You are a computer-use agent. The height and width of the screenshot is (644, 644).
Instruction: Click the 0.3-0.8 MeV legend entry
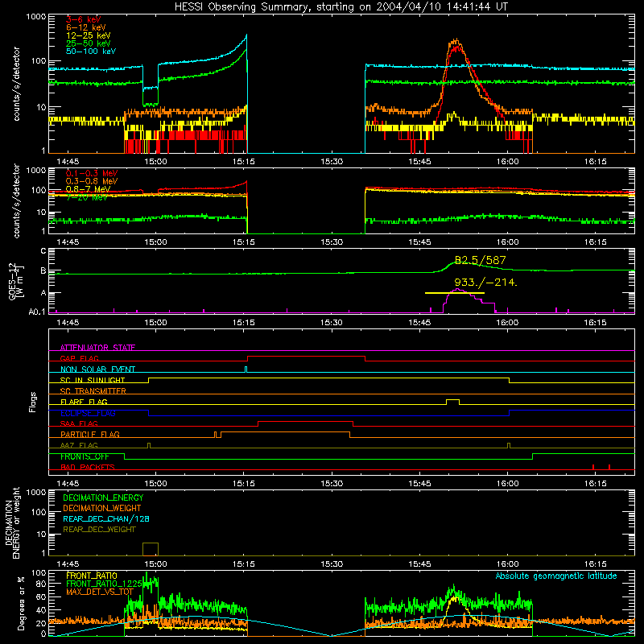click(92, 181)
